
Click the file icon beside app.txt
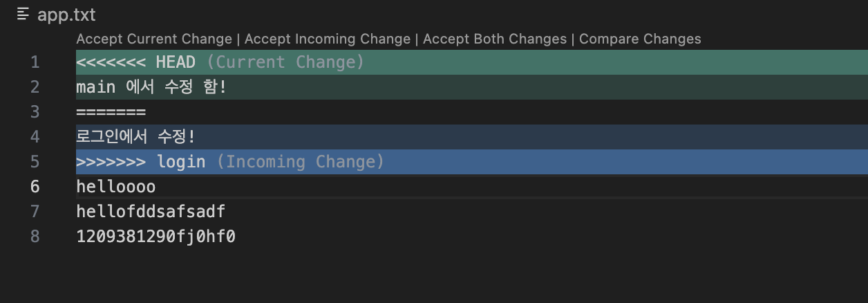(x=23, y=15)
